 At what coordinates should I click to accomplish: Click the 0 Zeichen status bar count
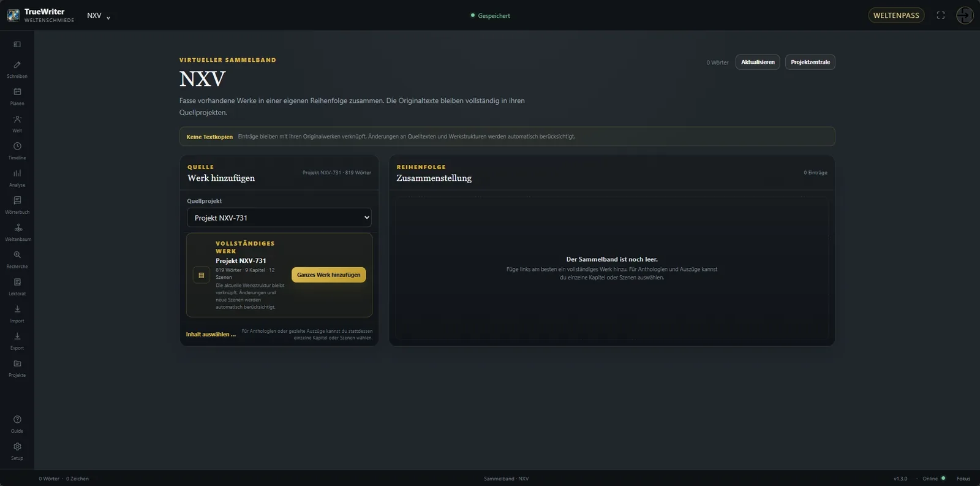tap(77, 479)
